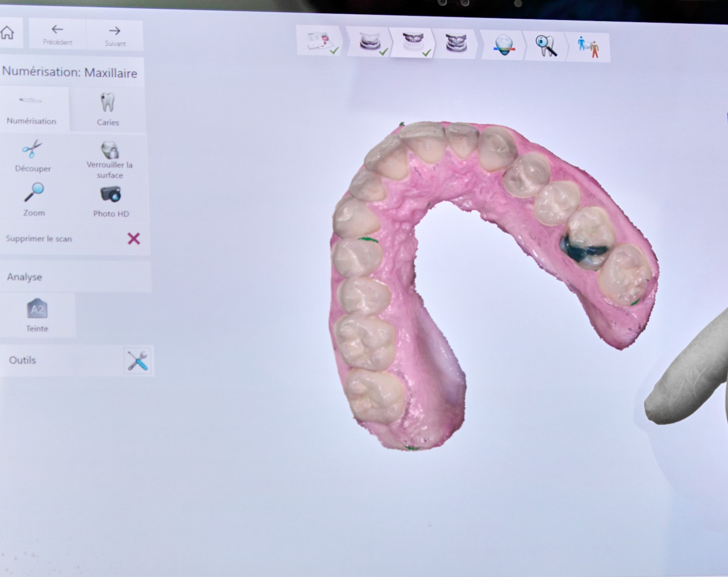This screenshot has height=577, width=728.
Task: Go back with the Précédent arrow
Action: tap(57, 34)
